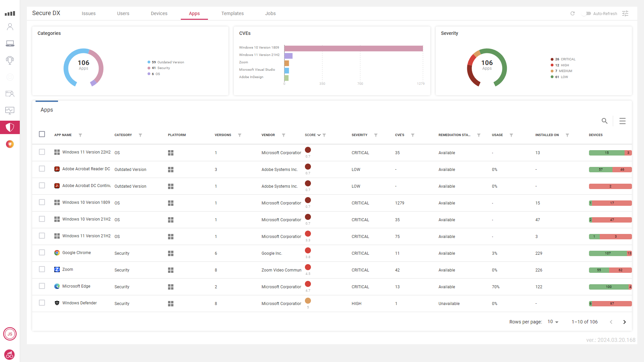Click the Windows 10 Version 1809 CVE bar

(x=354, y=48)
